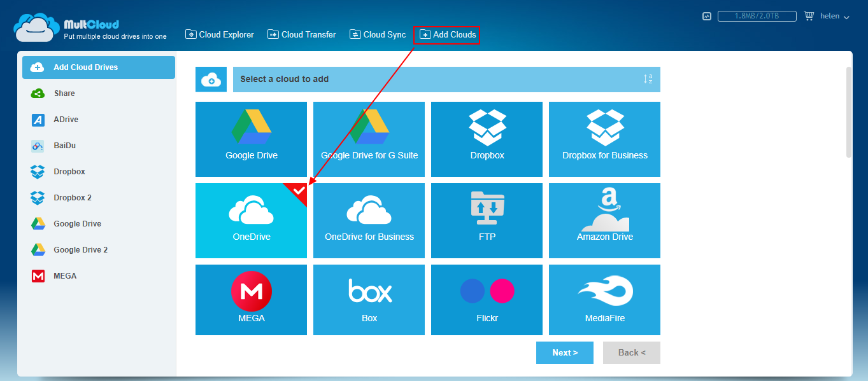
Task: Select the Amazon Drive tile
Action: [x=604, y=221]
